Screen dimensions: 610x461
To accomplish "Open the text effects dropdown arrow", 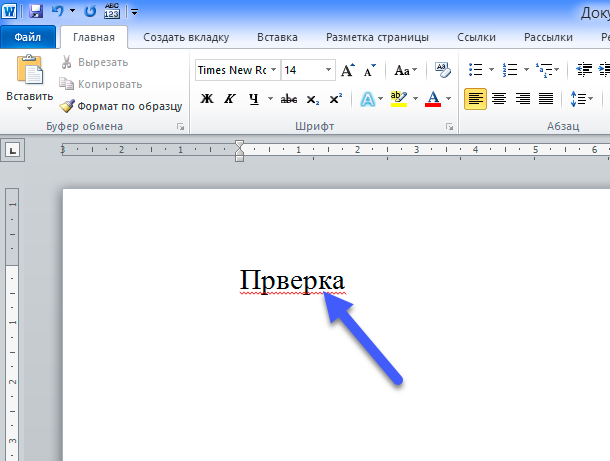I will tap(380, 99).
